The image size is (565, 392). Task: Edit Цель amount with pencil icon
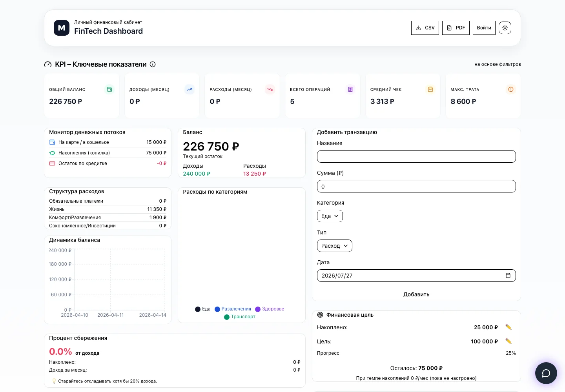508,341
